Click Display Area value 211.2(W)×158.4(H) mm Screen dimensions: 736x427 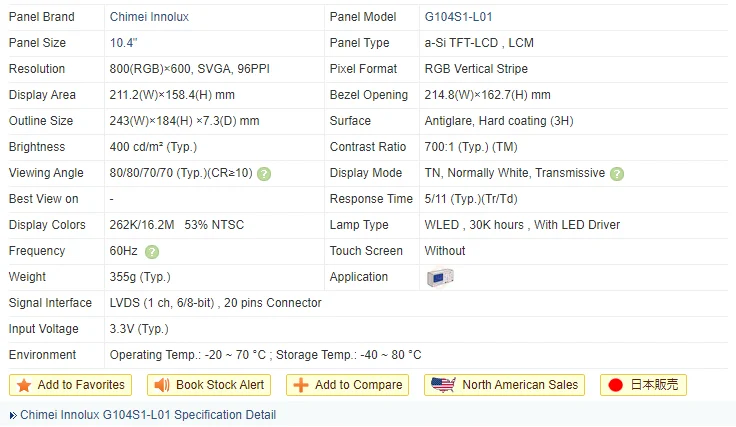[x=172, y=95]
